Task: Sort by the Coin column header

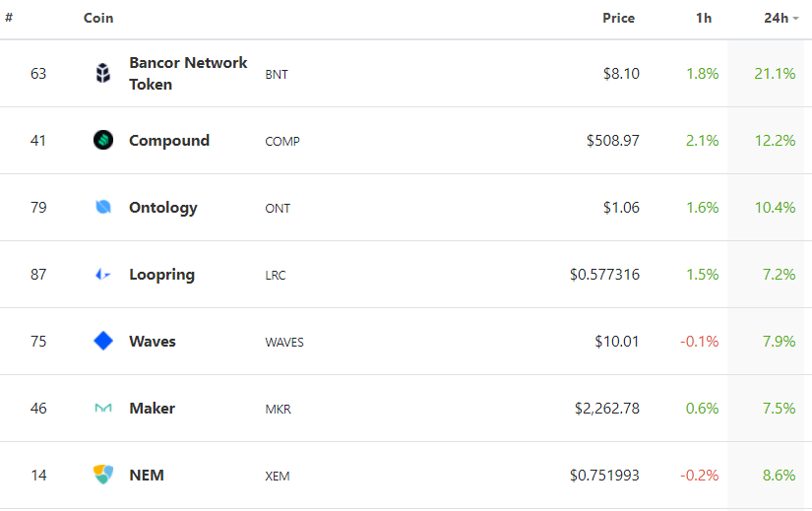Action: 98,18
